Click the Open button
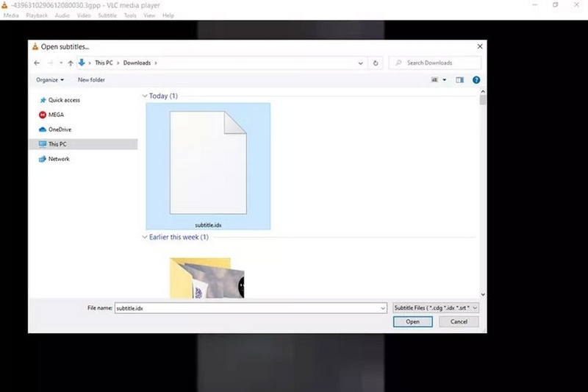 (412, 321)
